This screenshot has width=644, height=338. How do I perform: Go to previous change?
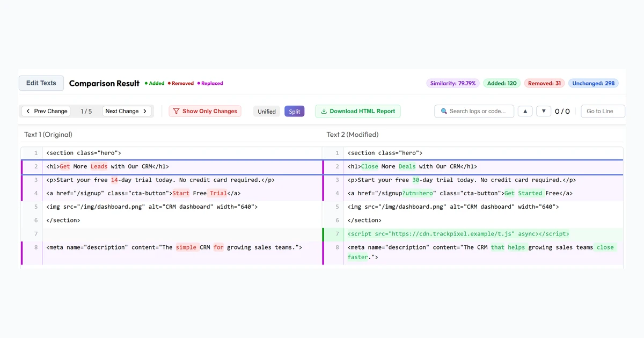coord(46,111)
